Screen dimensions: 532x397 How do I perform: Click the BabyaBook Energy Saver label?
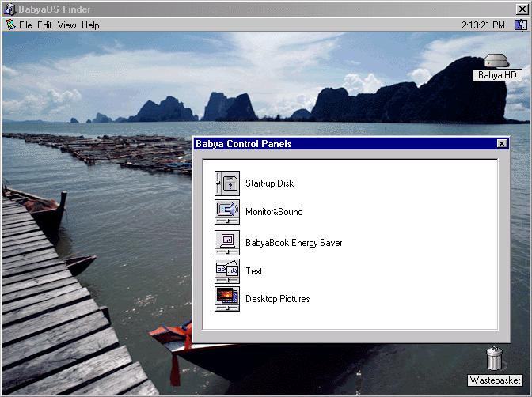294,243
